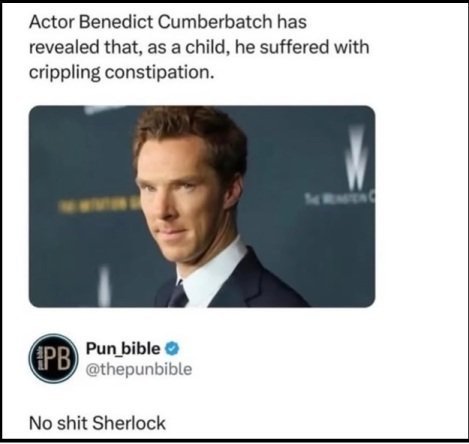
Task: Click the word "crippling" in the post
Action: click(65, 72)
